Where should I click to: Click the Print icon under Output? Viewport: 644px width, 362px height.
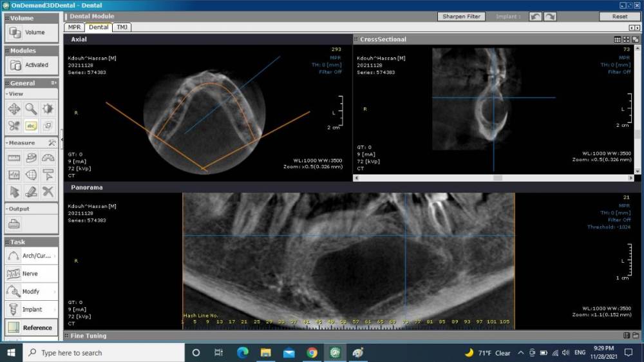pos(14,224)
